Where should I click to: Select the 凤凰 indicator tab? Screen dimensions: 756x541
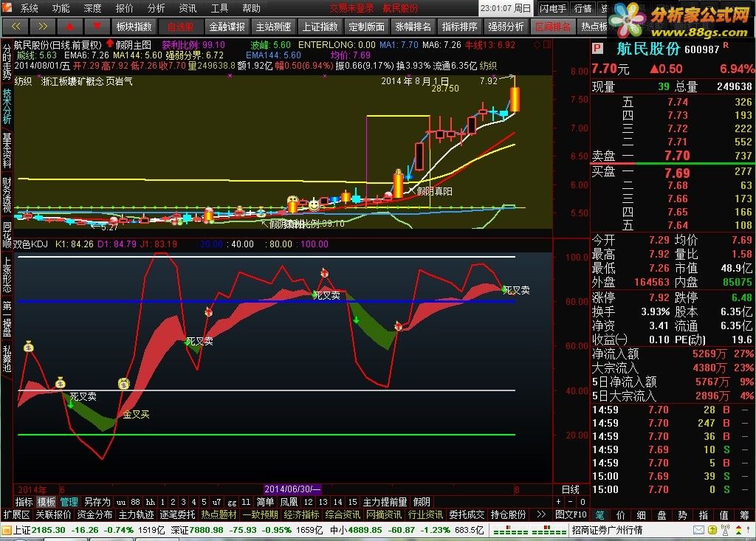[289, 502]
